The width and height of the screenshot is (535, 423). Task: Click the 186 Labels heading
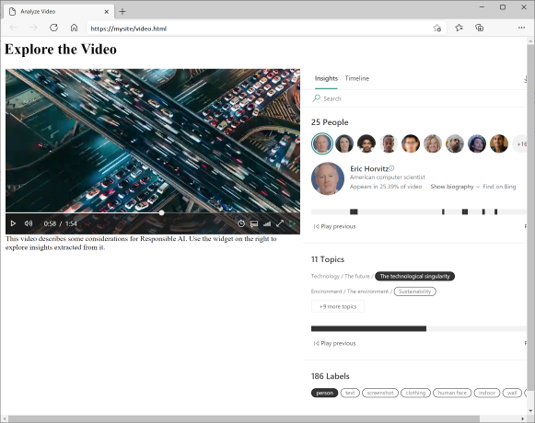[x=330, y=376]
